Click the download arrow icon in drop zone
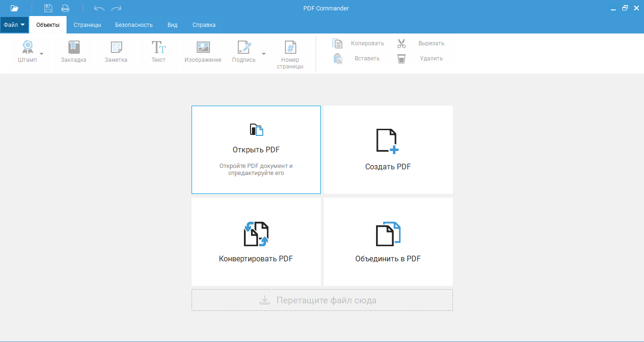Image resolution: width=644 pixels, height=342 pixels. pyautogui.click(x=265, y=300)
